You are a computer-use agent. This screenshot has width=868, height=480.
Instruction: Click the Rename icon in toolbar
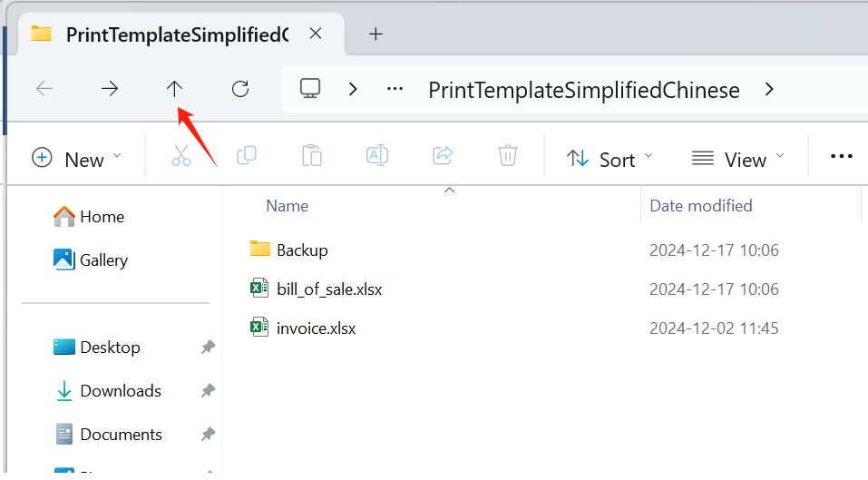pos(377,156)
